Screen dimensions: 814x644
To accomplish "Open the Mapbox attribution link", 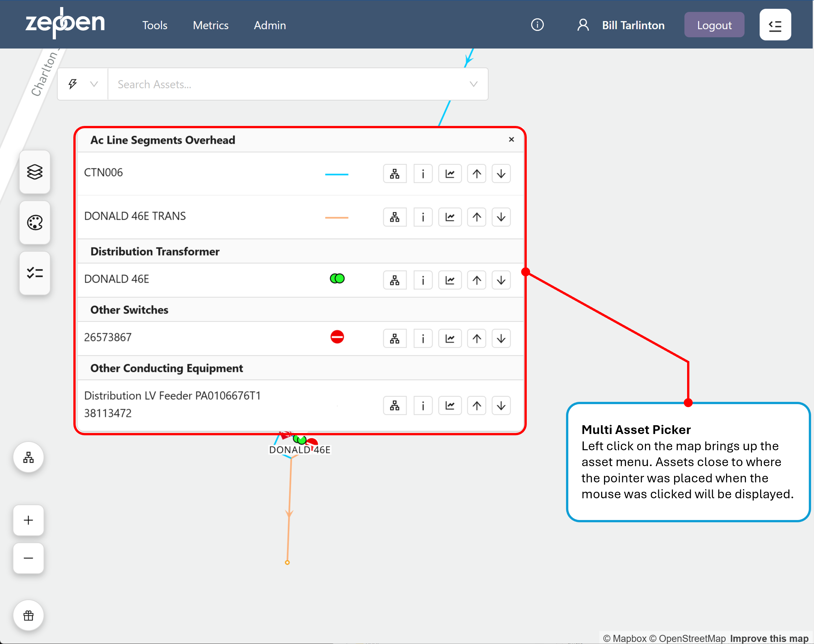I will 625,638.
